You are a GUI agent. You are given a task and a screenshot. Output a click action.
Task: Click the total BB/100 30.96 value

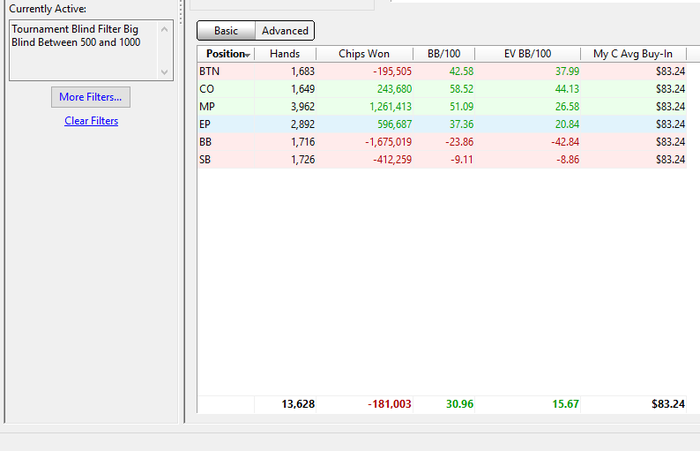(x=460, y=404)
